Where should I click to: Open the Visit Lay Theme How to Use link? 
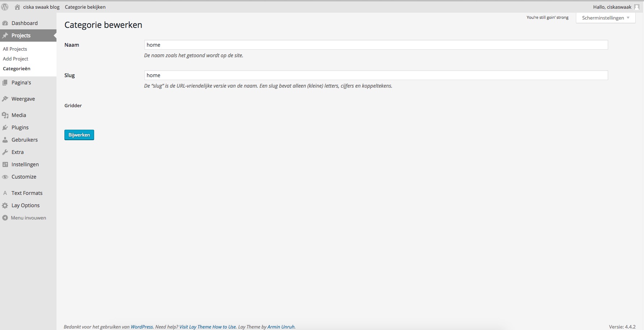tap(207, 327)
